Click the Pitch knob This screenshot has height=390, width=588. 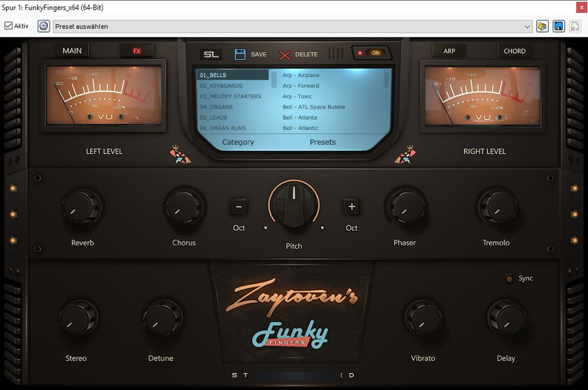point(294,204)
